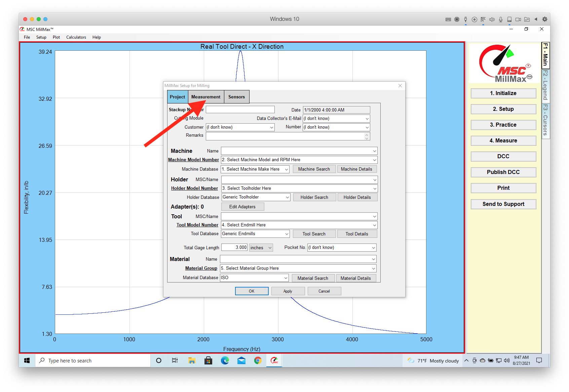Launch Microsoft Edge from taskbar
This screenshot has height=392, width=569.
click(x=225, y=360)
